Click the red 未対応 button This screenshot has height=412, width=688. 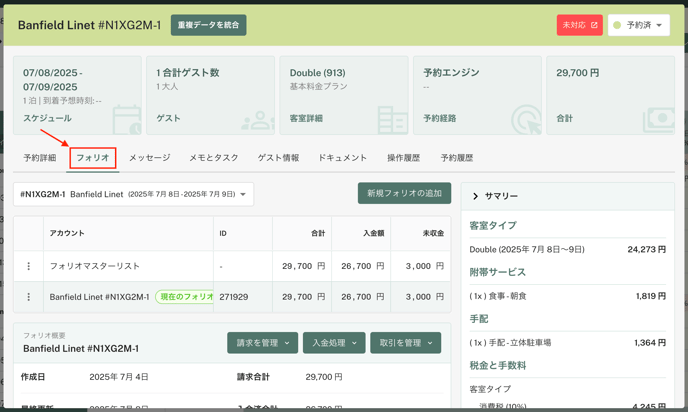point(580,25)
